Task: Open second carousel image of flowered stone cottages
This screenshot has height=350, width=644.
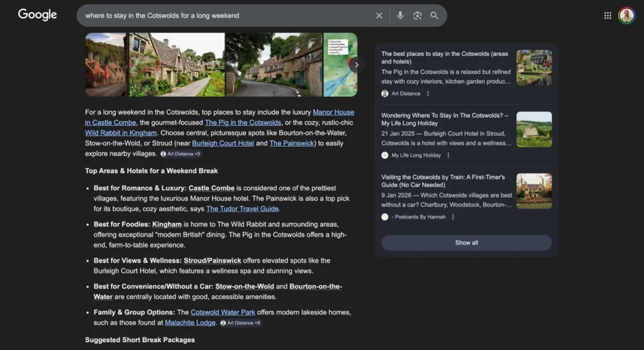Action: point(177,65)
